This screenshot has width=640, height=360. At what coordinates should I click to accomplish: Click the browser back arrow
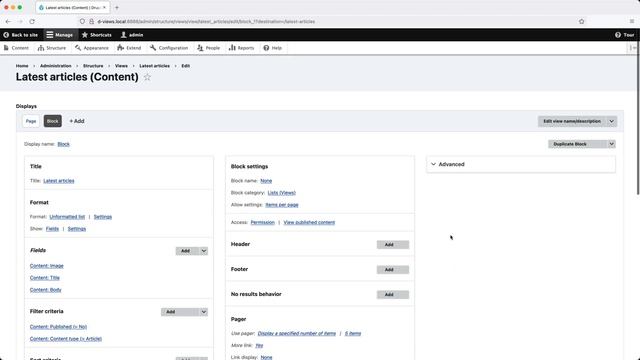point(9,22)
